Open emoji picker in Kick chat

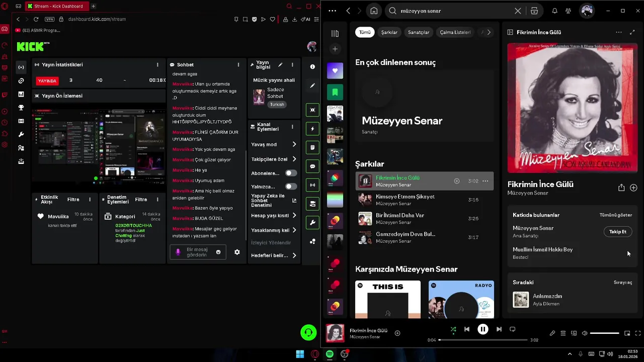[x=218, y=252]
